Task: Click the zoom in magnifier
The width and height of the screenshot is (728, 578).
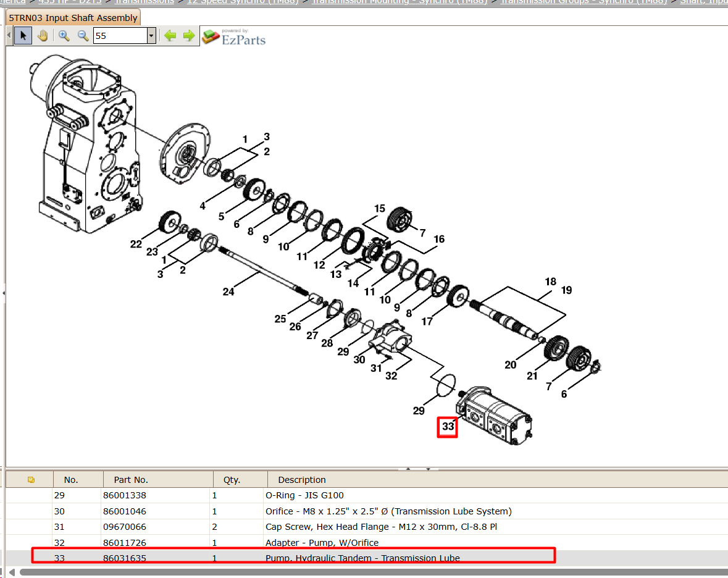Action: 64,36
